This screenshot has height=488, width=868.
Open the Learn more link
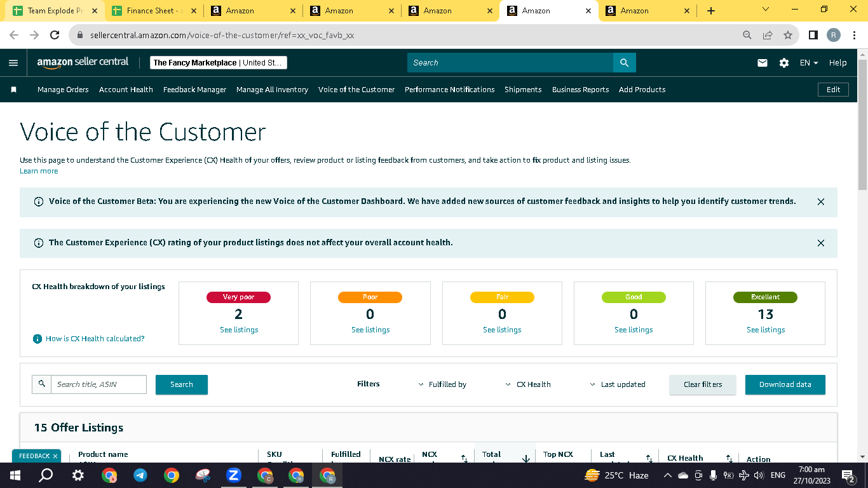click(x=39, y=171)
